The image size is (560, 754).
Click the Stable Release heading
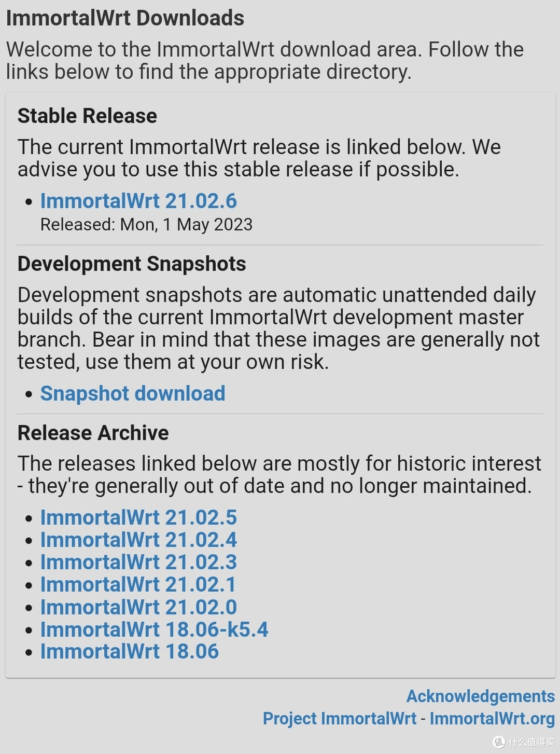point(87,116)
